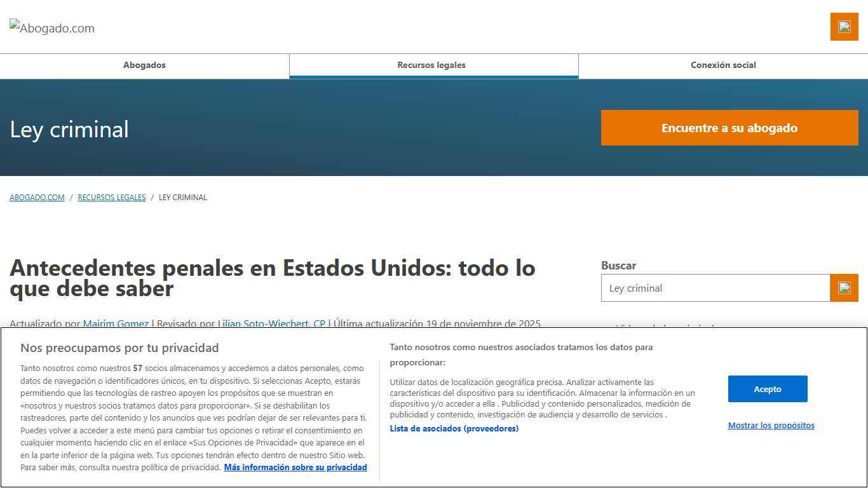Switch to the Recursos legales tab

[x=432, y=65]
